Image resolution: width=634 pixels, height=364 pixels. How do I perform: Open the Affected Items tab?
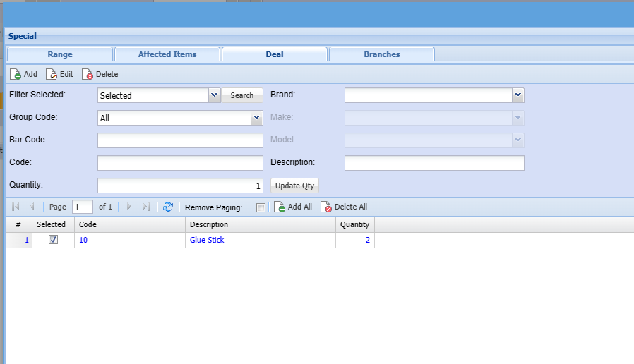(167, 54)
